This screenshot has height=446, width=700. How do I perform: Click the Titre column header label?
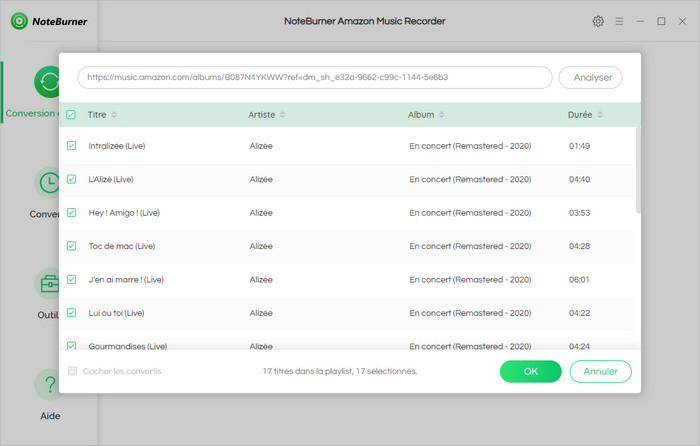coord(97,115)
